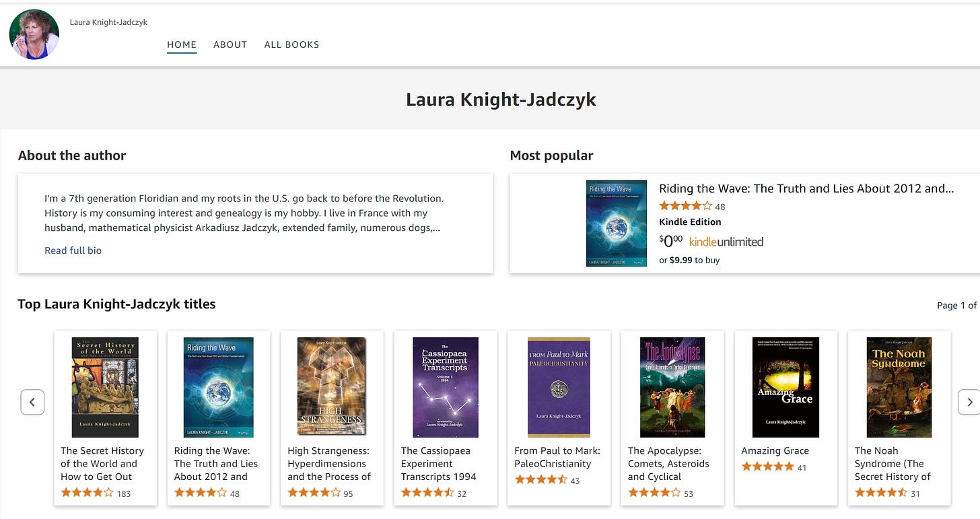980x519 pixels.
Task: Click the Read full bio link
Action: [73, 250]
